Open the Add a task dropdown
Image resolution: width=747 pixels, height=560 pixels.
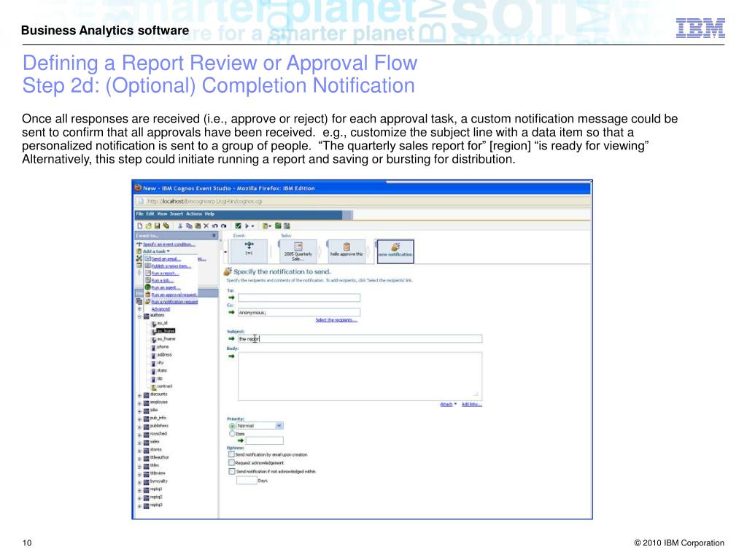pyautogui.click(x=156, y=251)
